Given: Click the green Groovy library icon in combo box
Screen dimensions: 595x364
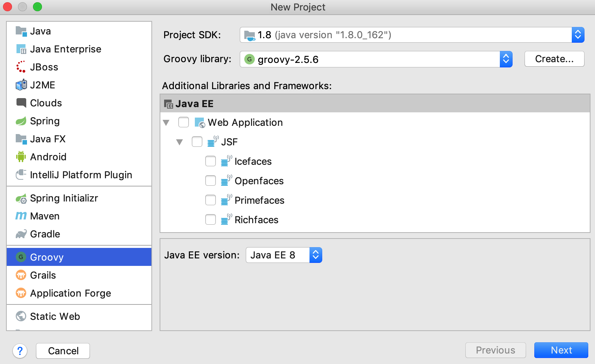Looking at the screenshot, I should click(x=249, y=59).
